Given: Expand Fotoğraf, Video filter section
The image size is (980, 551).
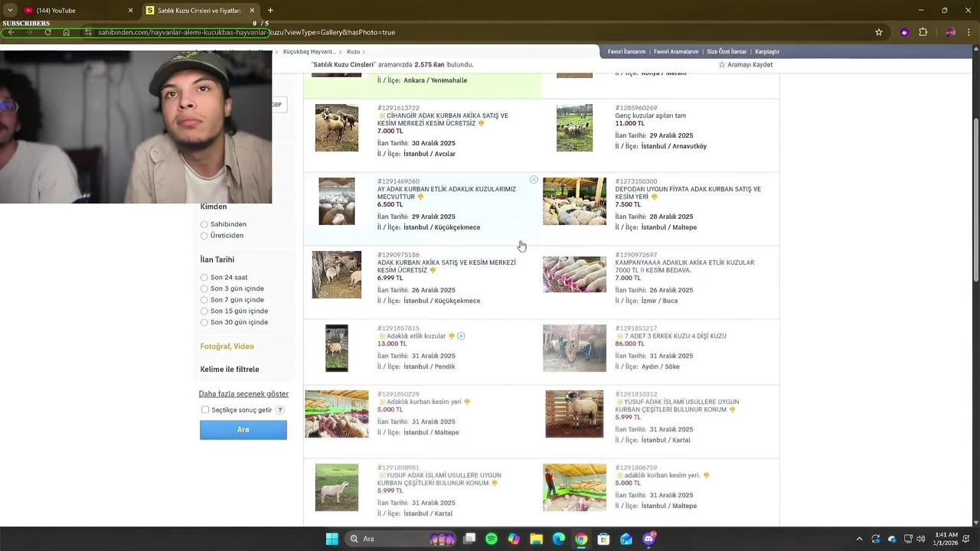Looking at the screenshot, I should click(x=227, y=347).
